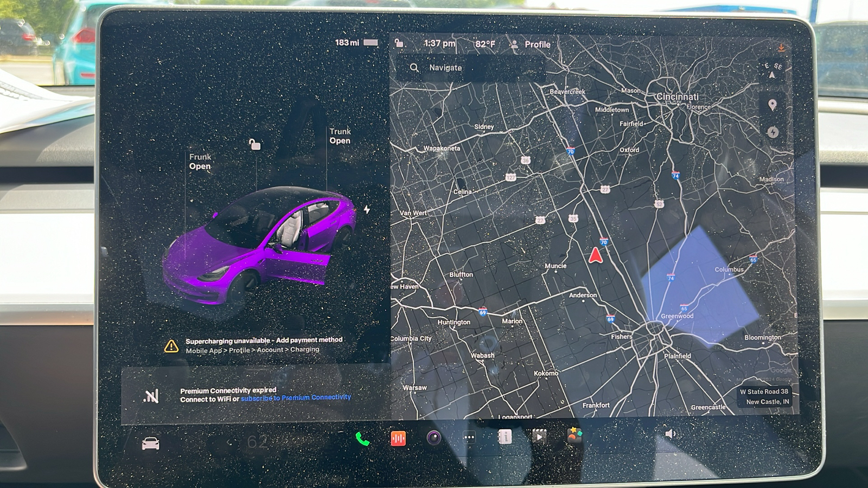Launch the orange audio waveform app
The height and width of the screenshot is (488, 868).
click(x=398, y=438)
